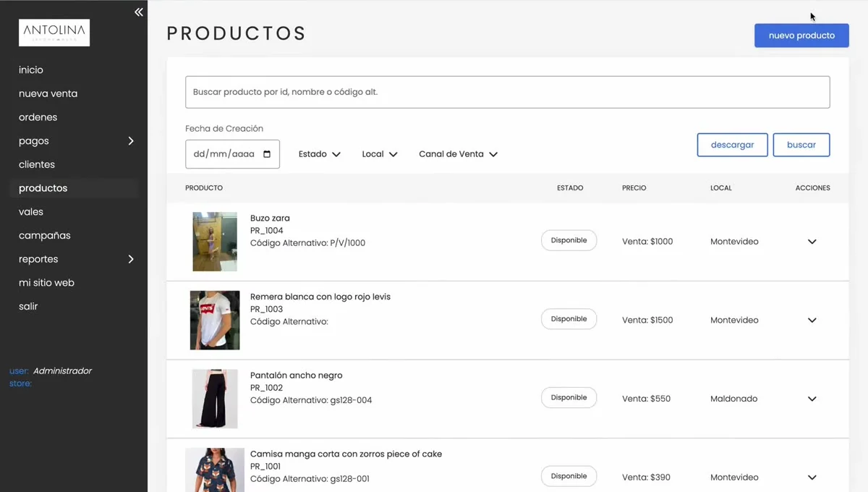Expand actions for Remera blanca levis
This screenshot has width=868, height=492.
(812, 321)
